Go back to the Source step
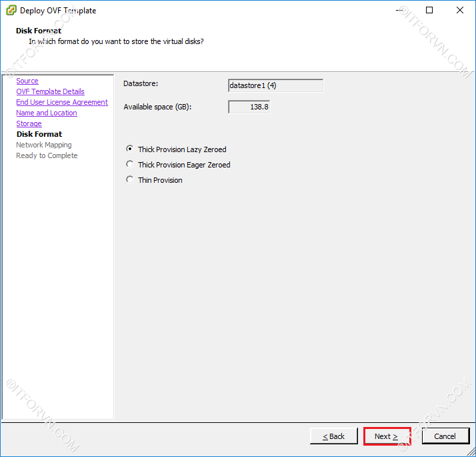 coord(27,81)
